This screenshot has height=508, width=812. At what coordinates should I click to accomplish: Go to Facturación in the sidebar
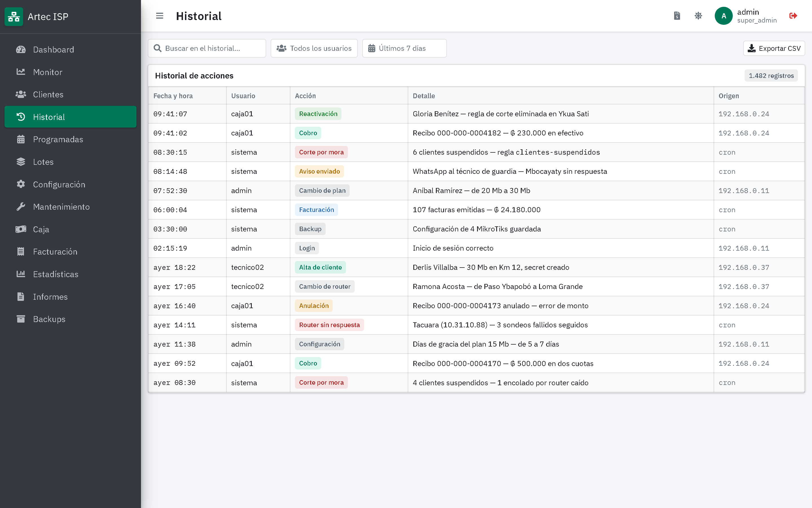(70, 252)
